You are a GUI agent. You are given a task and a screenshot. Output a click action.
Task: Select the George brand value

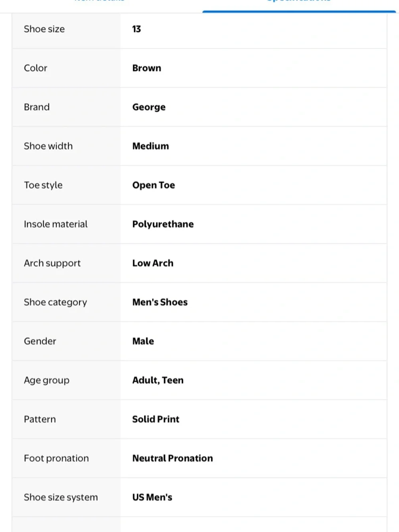click(x=149, y=107)
